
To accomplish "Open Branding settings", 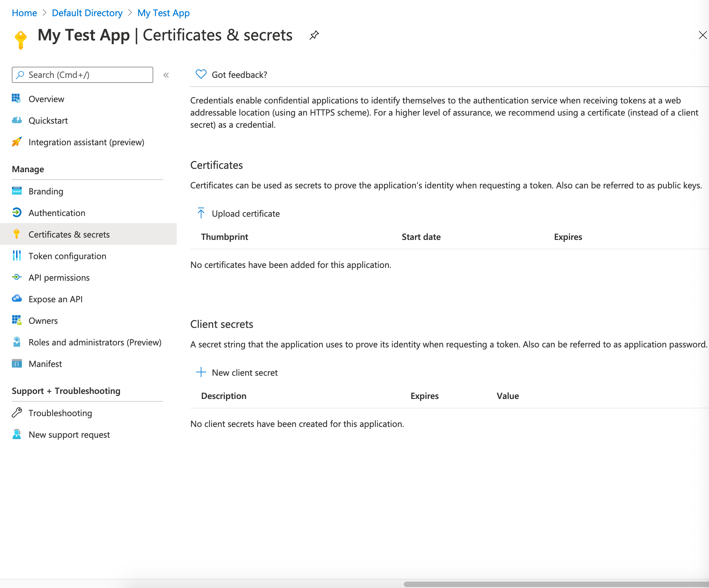I will pyautogui.click(x=45, y=191).
